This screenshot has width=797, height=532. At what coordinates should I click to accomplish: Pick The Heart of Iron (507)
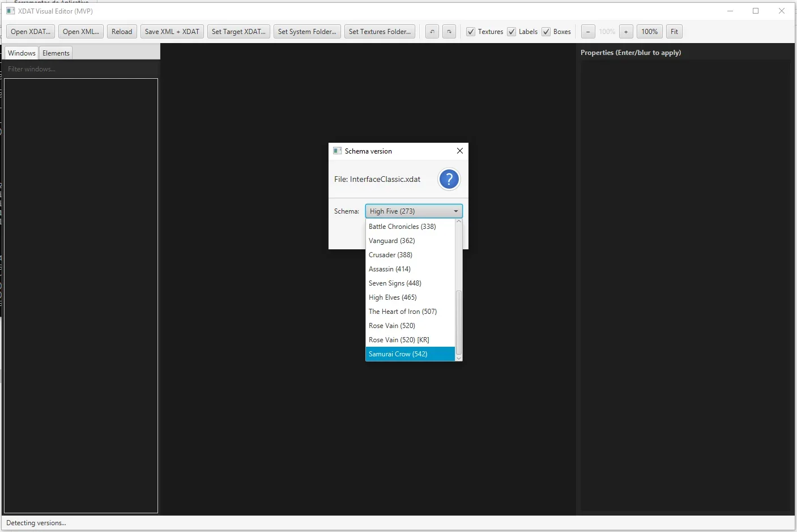[x=410, y=312]
